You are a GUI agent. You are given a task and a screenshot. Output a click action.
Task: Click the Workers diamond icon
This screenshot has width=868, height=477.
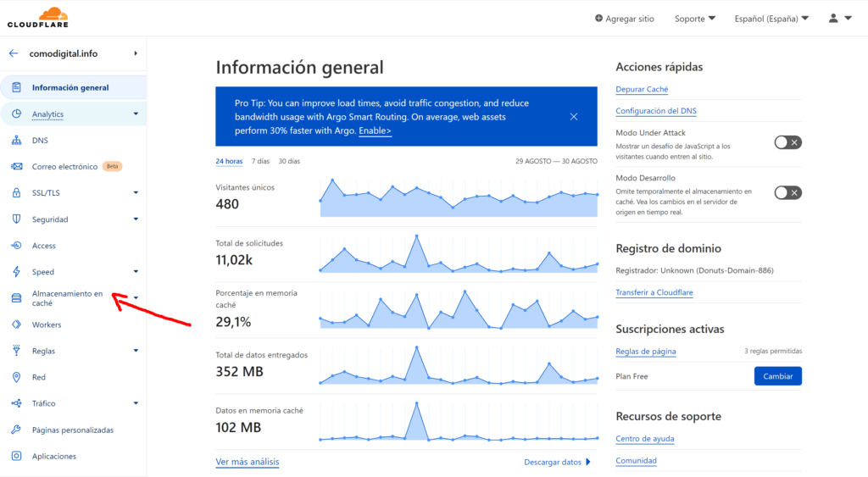17,324
